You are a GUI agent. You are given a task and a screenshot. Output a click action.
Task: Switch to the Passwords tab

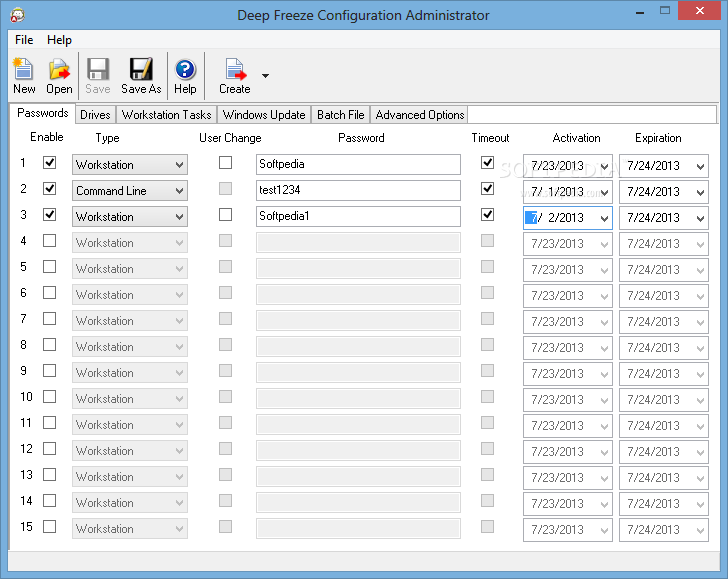43,113
